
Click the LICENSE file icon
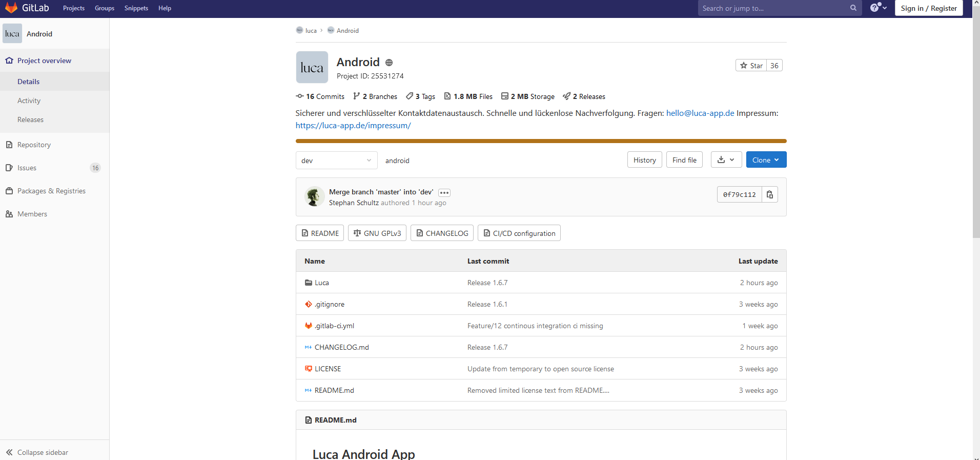[x=309, y=369]
